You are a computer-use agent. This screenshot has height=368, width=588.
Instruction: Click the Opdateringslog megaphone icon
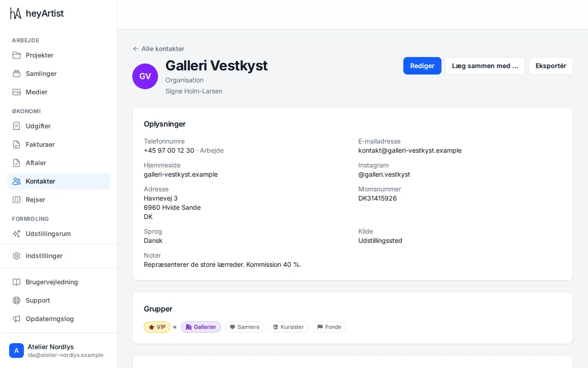(17, 319)
